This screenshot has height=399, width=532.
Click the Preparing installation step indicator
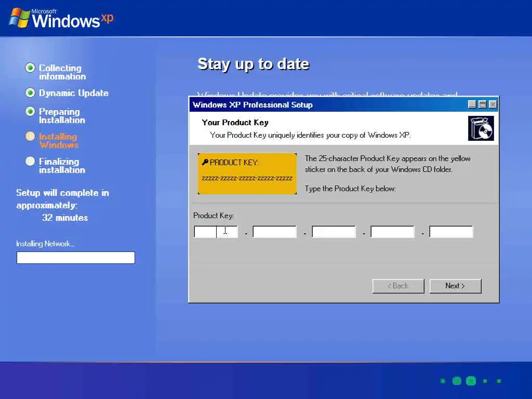click(x=30, y=111)
